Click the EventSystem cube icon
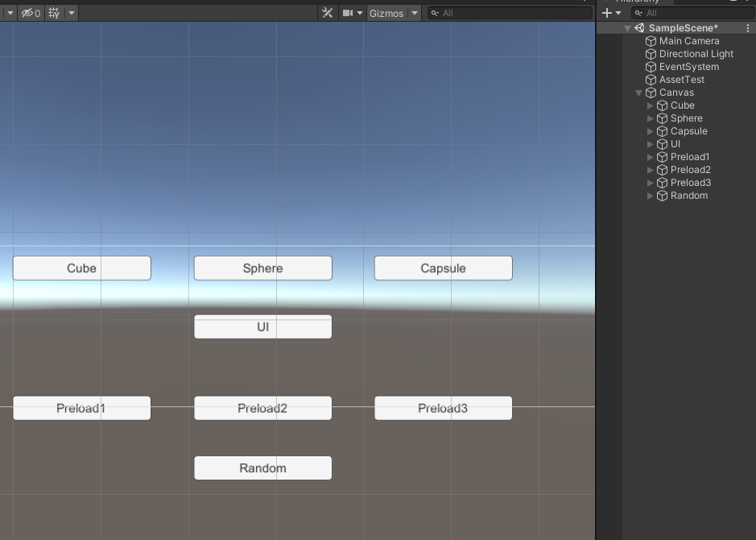The height and width of the screenshot is (540, 756). tap(651, 67)
